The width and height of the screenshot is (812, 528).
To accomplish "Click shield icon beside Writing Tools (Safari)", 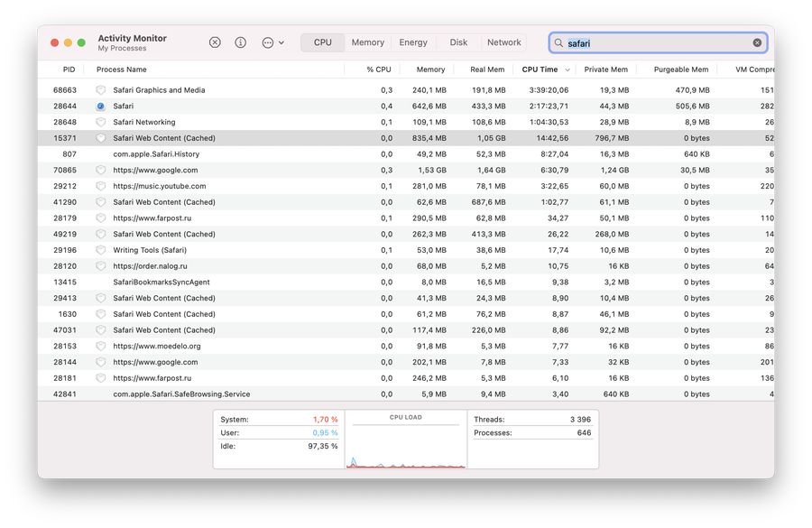I will coord(101,250).
